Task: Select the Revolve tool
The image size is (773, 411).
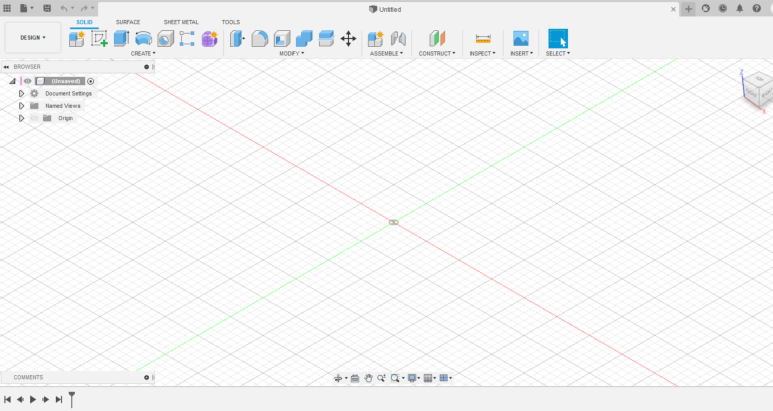Action: (143, 39)
